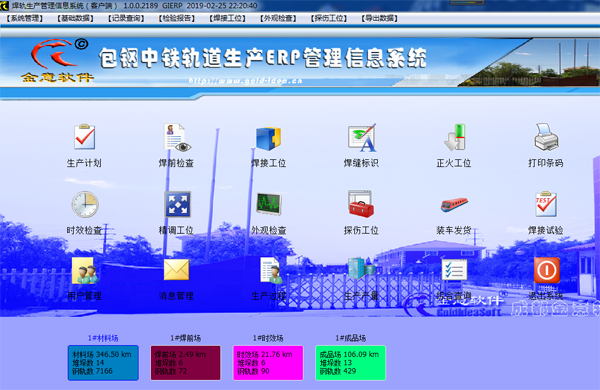Click the 打印条码 printer icon
Viewport: 600px width, 390px height.
pyautogui.click(x=546, y=137)
